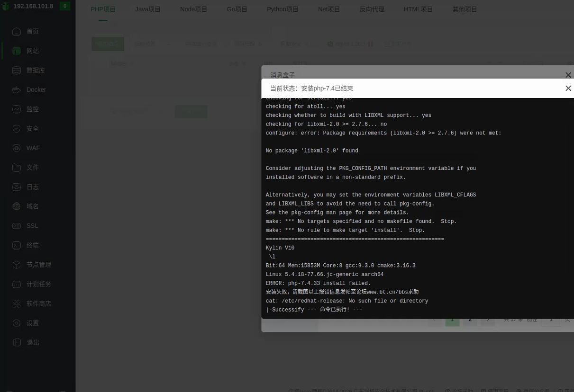Open the 反向代理 reverse proxy tab
Image resolution: width=574 pixels, height=392 pixels.
tap(372, 9)
